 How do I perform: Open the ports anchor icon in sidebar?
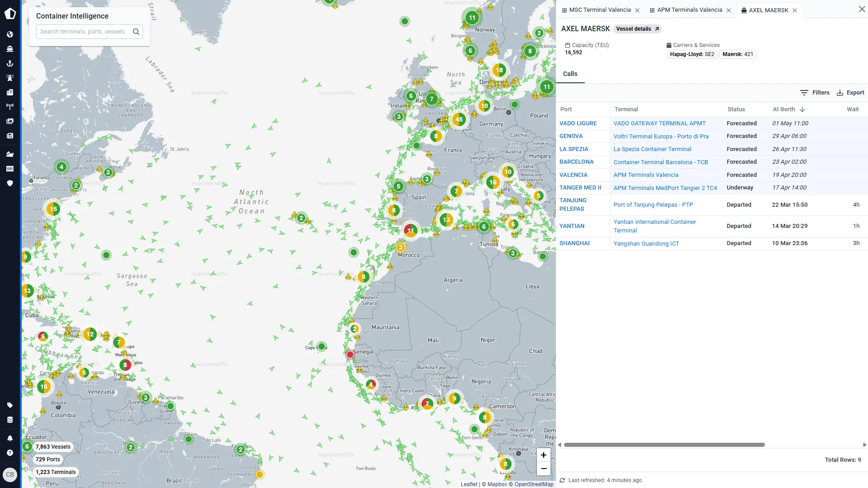(x=10, y=63)
